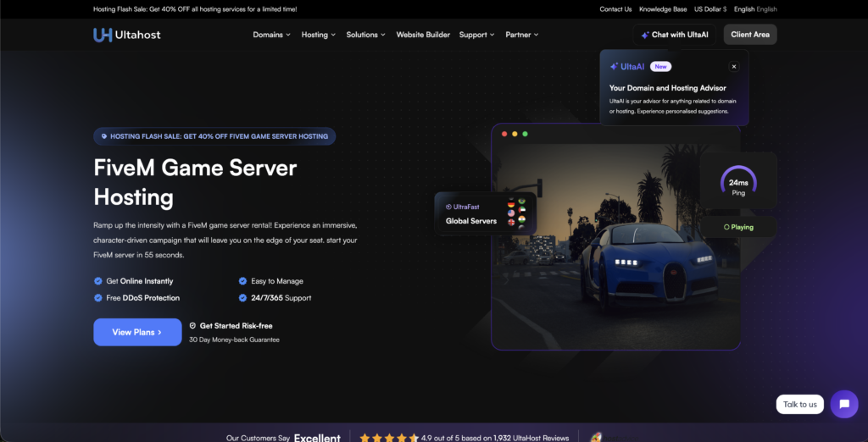The image size is (868, 442).
Task: Click the tag icon in flash sale pill
Action: pyautogui.click(x=104, y=136)
